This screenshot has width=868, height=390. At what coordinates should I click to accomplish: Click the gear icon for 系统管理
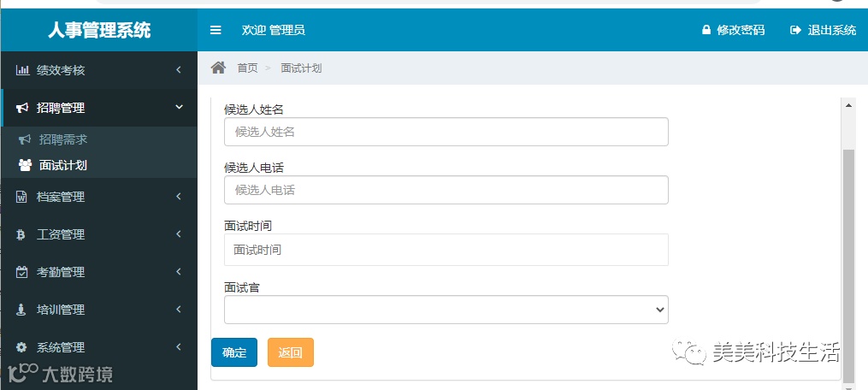21,347
